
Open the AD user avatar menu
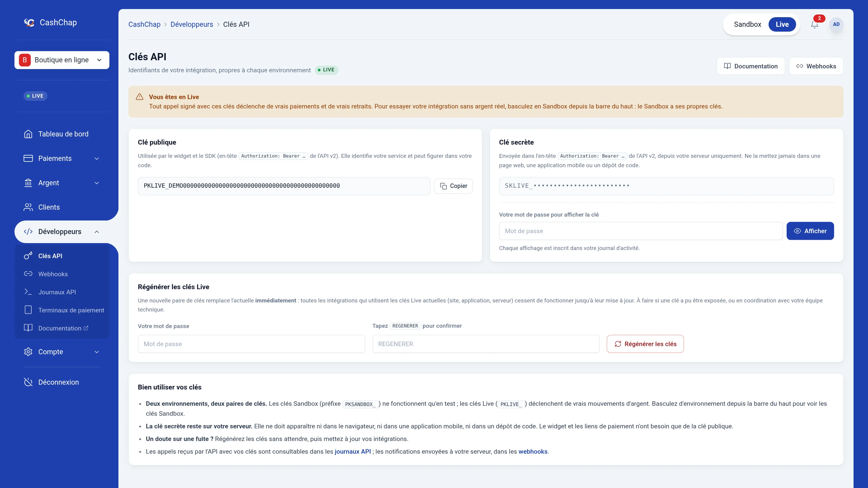click(836, 24)
